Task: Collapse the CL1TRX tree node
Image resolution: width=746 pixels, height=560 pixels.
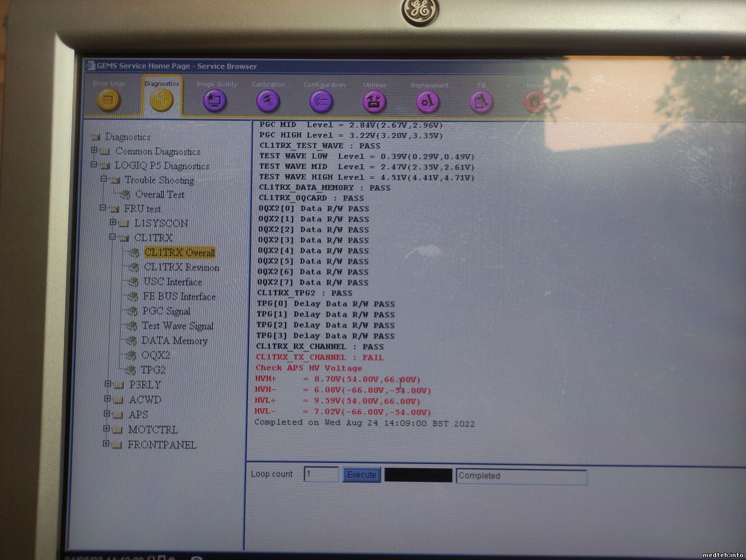Action: tap(112, 237)
